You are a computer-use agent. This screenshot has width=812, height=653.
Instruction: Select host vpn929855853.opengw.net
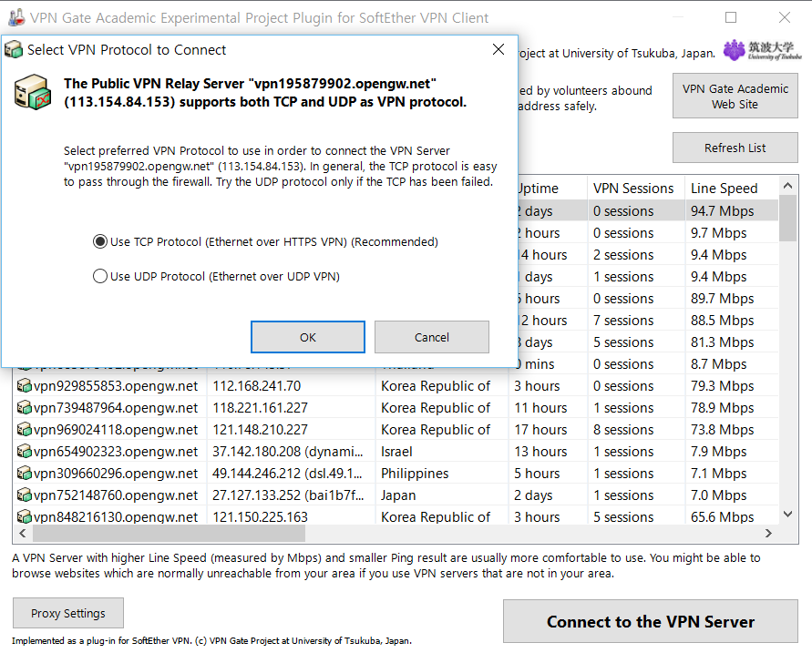pyautogui.click(x=116, y=386)
